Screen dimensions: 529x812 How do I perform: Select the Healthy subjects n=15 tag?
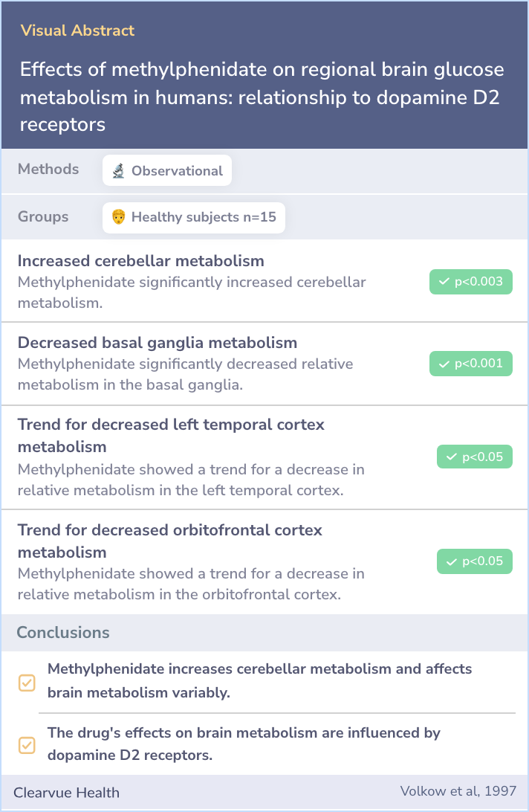click(194, 217)
